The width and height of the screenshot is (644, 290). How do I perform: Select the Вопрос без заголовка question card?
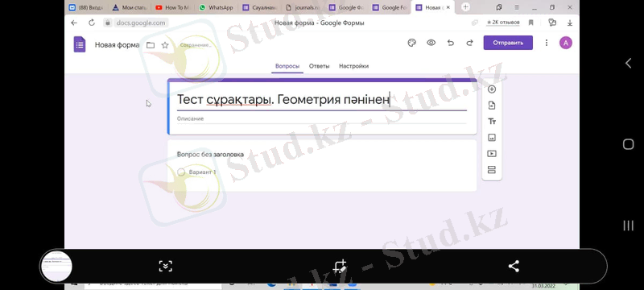(322, 165)
